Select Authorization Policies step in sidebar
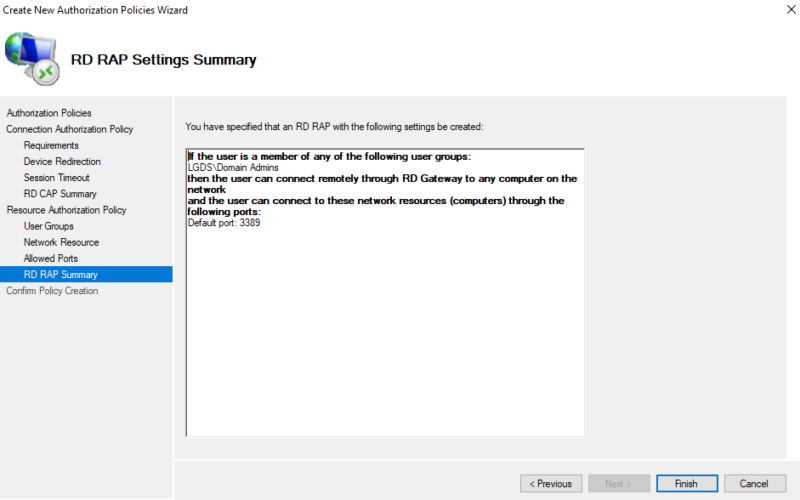The width and height of the screenshot is (800, 500). pyautogui.click(x=49, y=113)
